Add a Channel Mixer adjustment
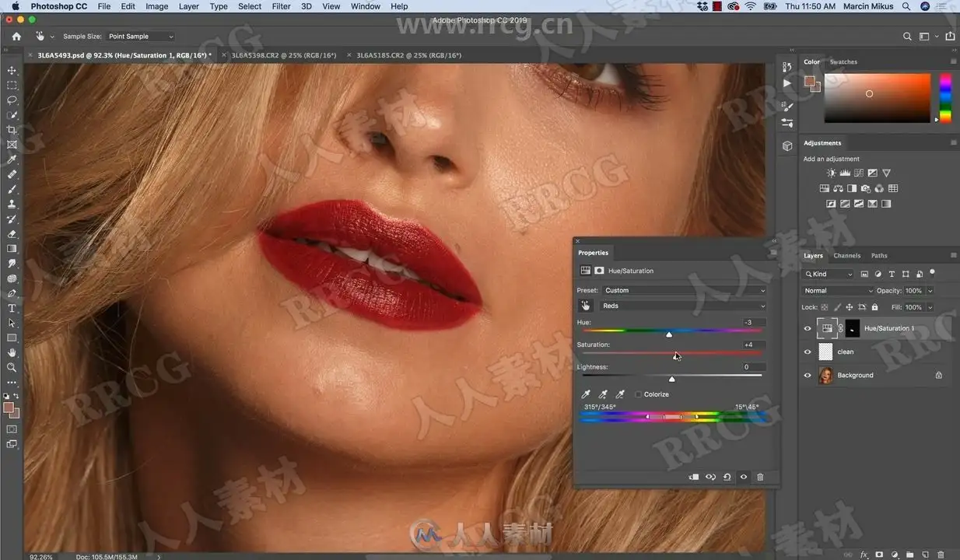960x560 pixels. pos(879,188)
